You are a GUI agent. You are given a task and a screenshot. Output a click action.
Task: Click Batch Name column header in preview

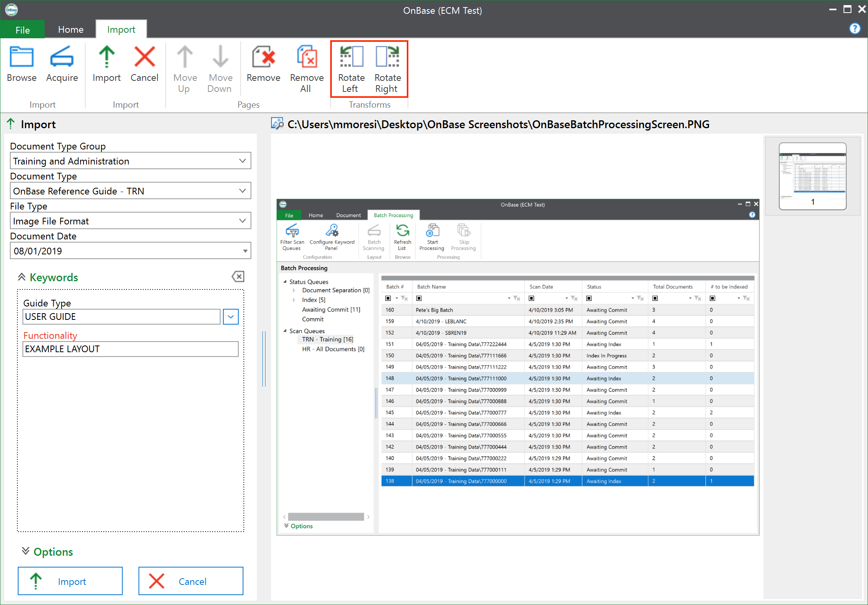coord(468,287)
